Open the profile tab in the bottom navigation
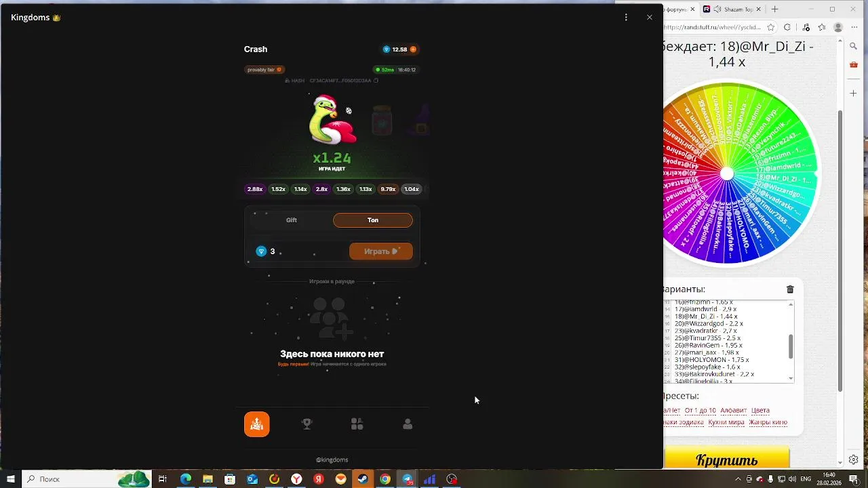Screen dimensions: 868x488 (408, 424)
